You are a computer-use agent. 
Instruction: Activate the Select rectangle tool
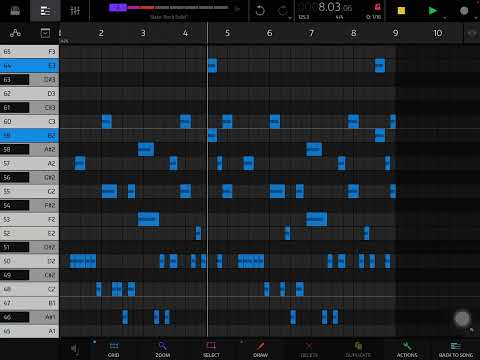point(211,349)
